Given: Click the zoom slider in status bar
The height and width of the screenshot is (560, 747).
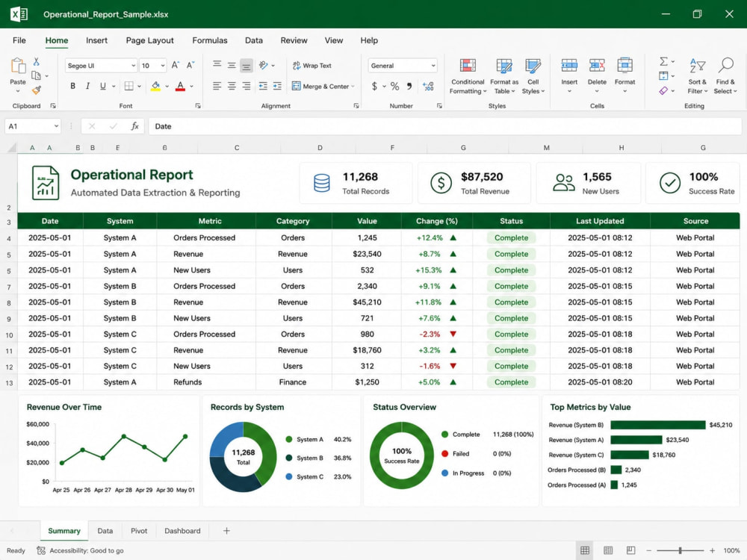Looking at the screenshot, I should [680, 550].
